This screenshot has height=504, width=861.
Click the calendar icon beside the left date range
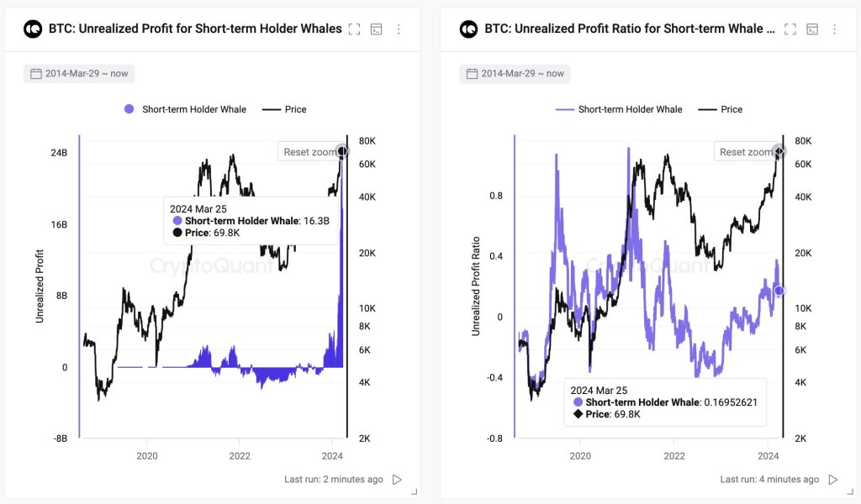point(34,73)
